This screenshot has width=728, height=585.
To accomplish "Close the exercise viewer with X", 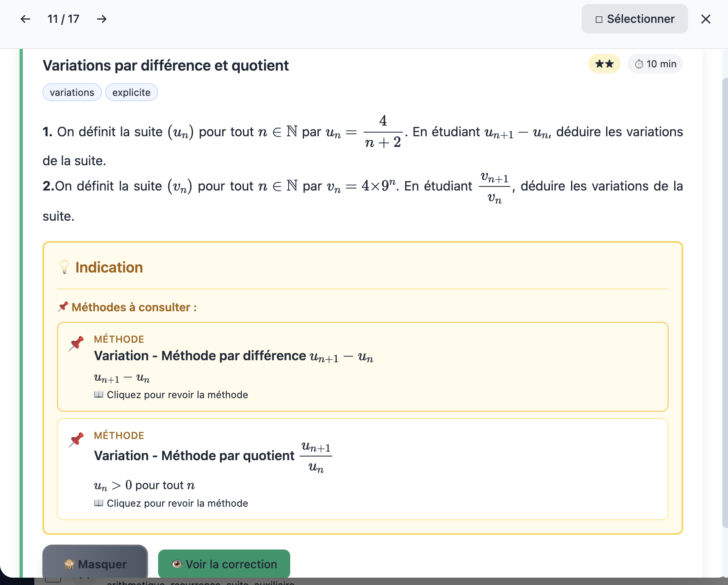I will coord(706,19).
